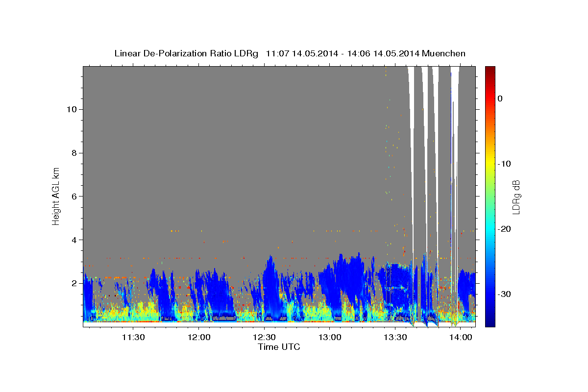The height and width of the screenshot is (392, 588).
Task: Click the colorbar value label 0
Action: [500, 98]
